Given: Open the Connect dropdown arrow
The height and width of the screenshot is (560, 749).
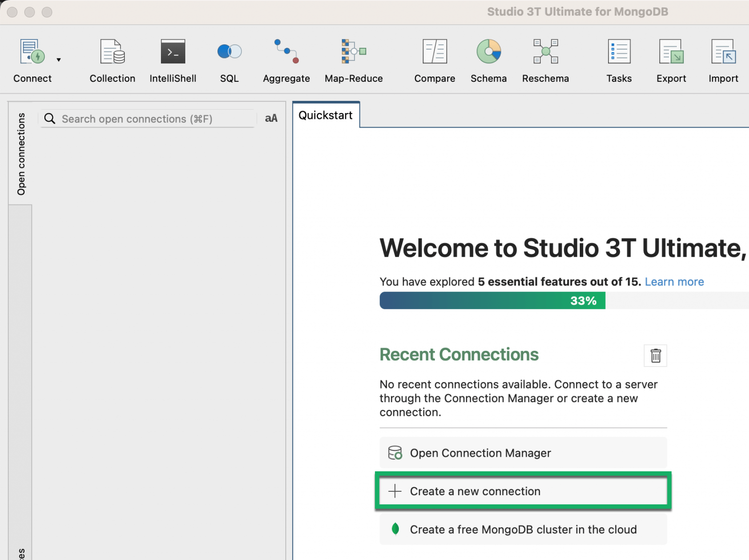Looking at the screenshot, I should pyautogui.click(x=59, y=59).
